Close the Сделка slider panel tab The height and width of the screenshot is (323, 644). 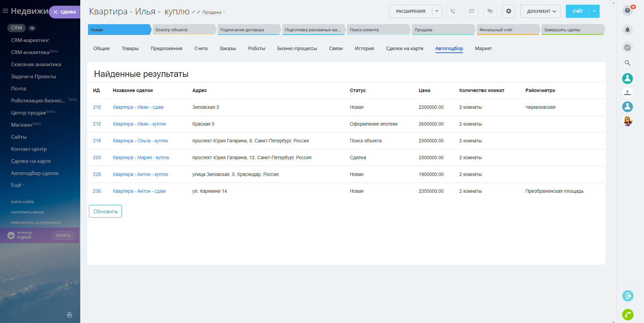click(x=56, y=12)
